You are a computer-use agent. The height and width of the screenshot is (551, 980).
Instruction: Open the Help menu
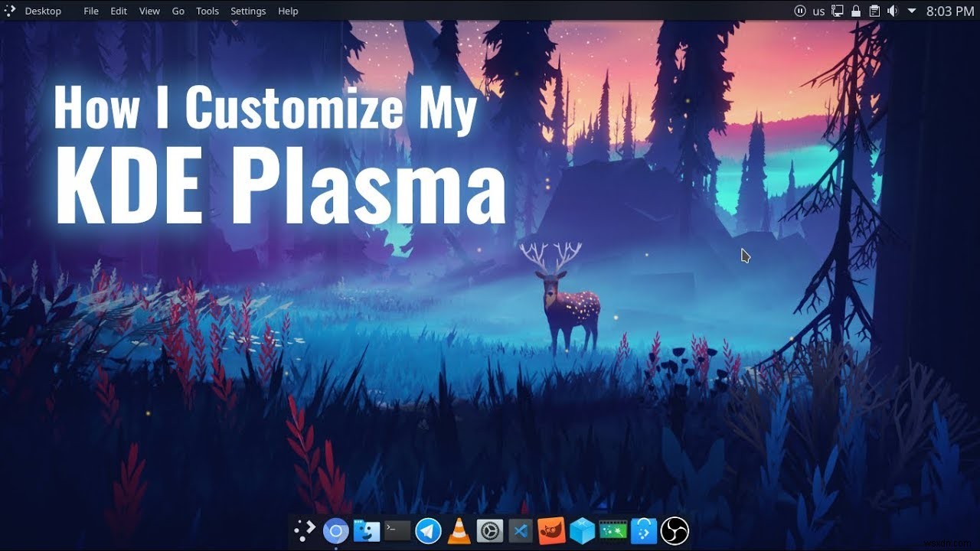coord(288,11)
